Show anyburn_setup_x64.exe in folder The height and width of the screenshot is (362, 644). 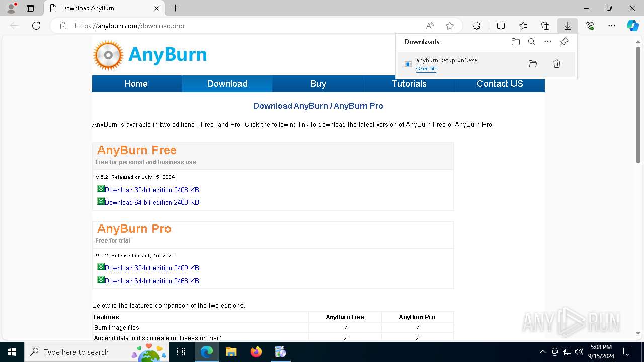pos(533,64)
